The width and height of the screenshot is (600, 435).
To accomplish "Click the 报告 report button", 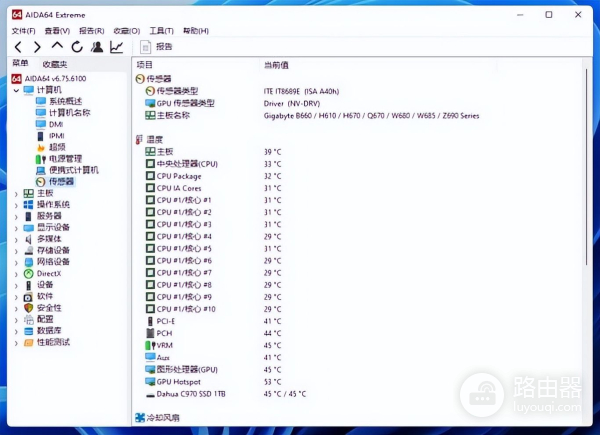I will (156, 47).
